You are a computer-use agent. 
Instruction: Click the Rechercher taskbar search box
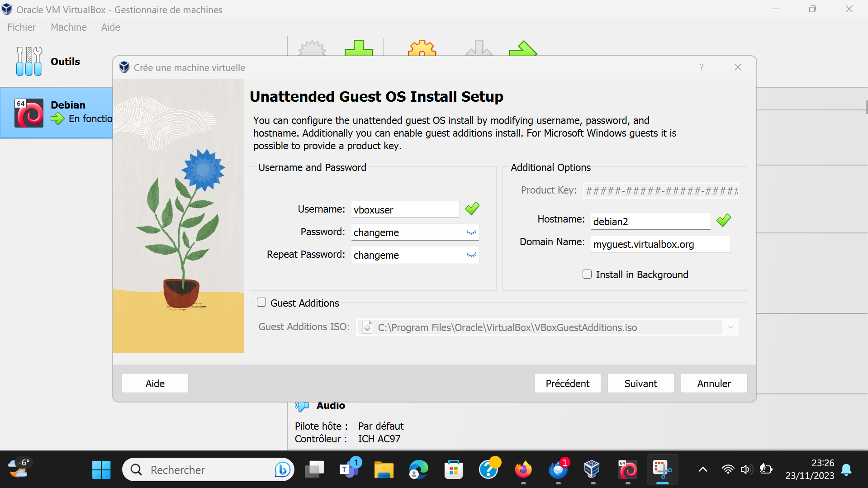coord(208,470)
